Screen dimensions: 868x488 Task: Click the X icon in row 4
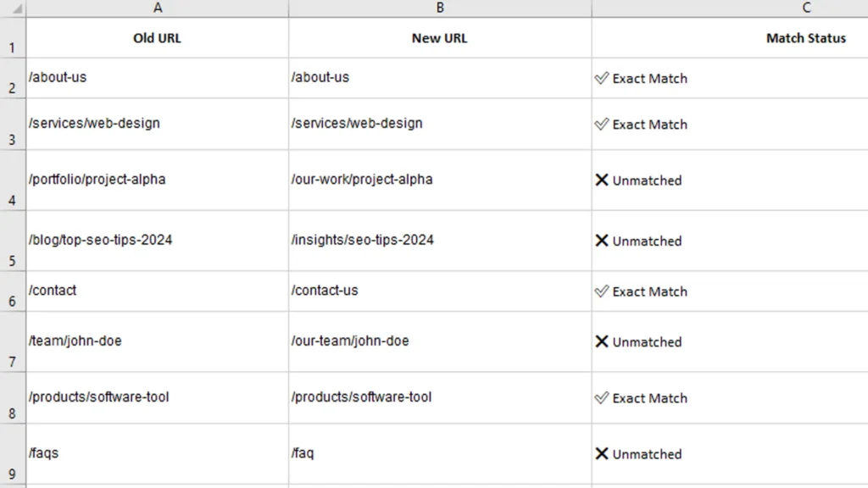click(x=602, y=180)
